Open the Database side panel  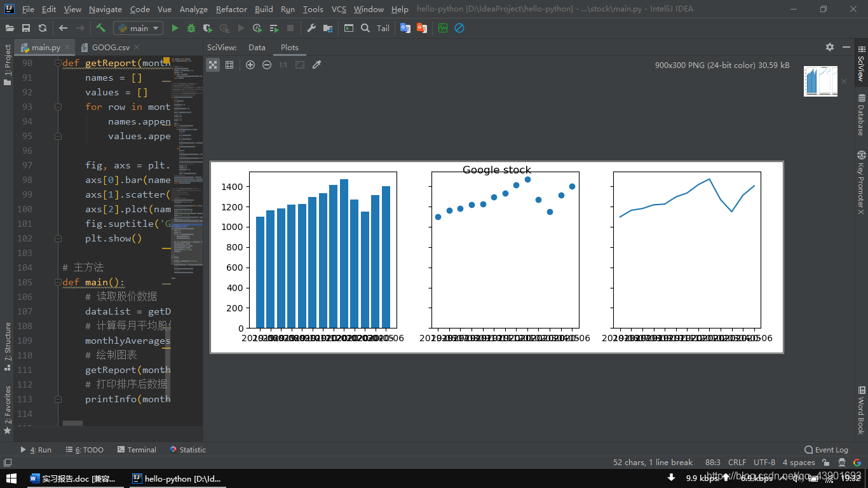pyautogui.click(x=861, y=114)
